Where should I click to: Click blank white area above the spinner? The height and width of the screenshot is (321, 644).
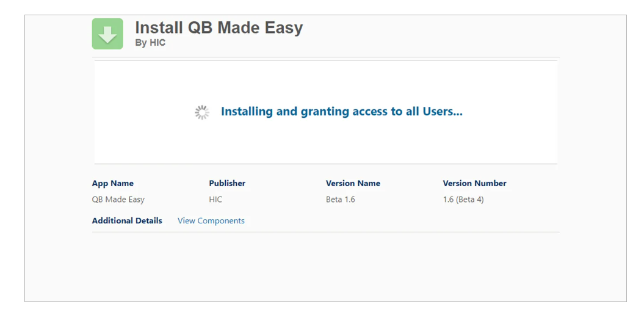325,79
